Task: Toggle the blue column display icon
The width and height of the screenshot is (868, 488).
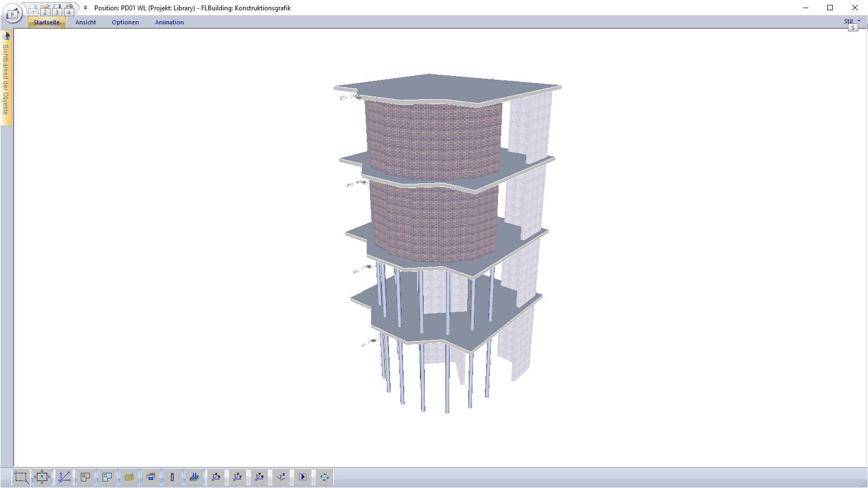Action: (x=173, y=477)
